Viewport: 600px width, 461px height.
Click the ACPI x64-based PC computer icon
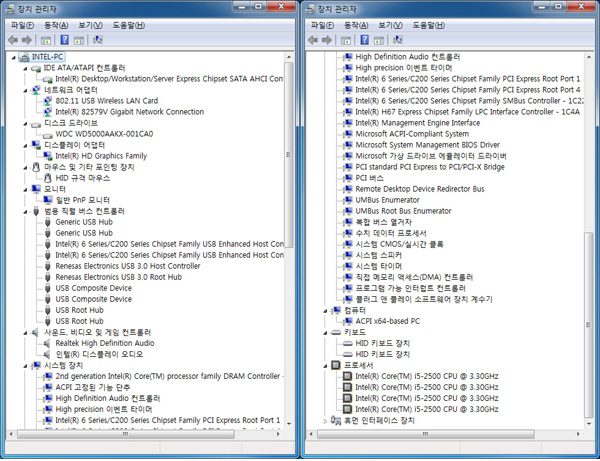click(347, 321)
